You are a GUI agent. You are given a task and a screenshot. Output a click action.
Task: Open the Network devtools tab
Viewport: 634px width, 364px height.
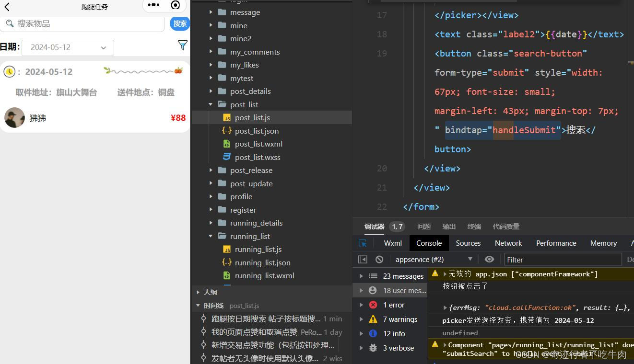[508, 243]
